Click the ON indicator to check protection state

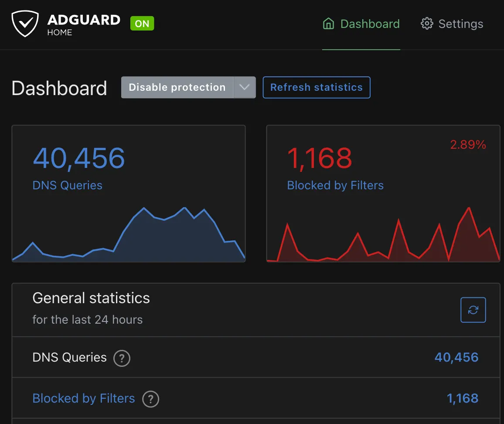(x=142, y=24)
